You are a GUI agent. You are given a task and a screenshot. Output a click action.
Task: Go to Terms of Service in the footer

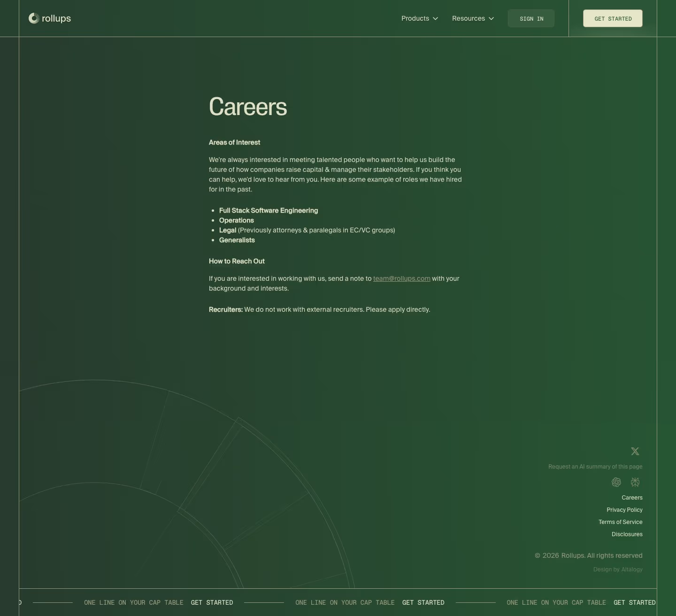click(x=621, y=522)
